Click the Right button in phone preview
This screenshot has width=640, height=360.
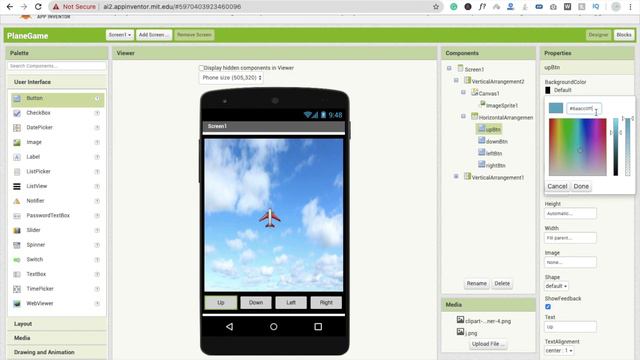[326, 302]
